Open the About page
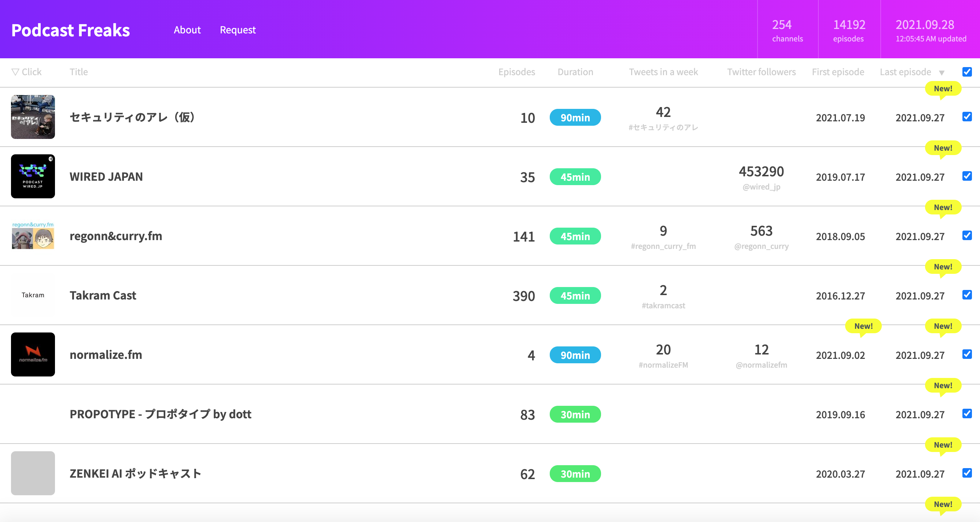 (x=187, y=30)
